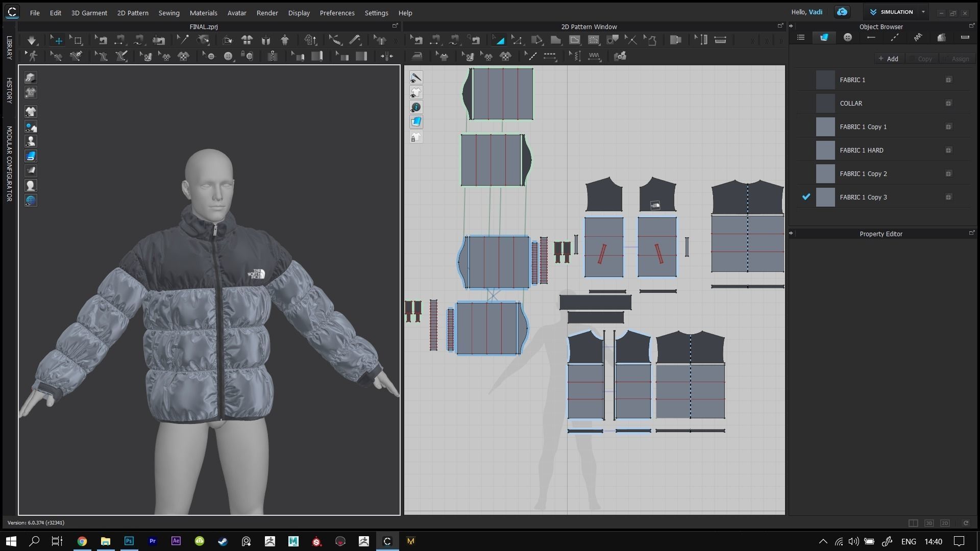Open the Sewing menu
This screenshot has width=980, height=551.
click(x=168, y=13)
